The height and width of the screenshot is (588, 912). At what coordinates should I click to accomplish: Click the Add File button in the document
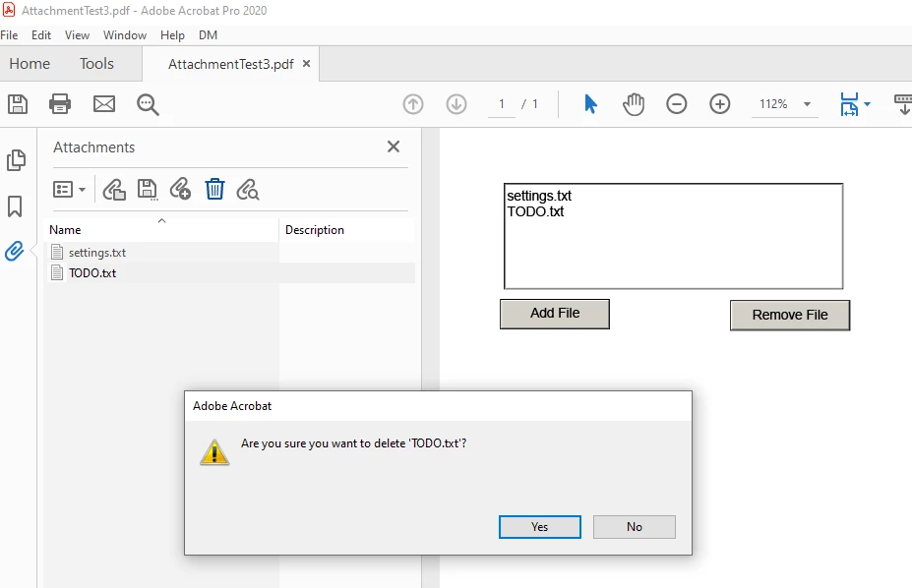(555, 314)
